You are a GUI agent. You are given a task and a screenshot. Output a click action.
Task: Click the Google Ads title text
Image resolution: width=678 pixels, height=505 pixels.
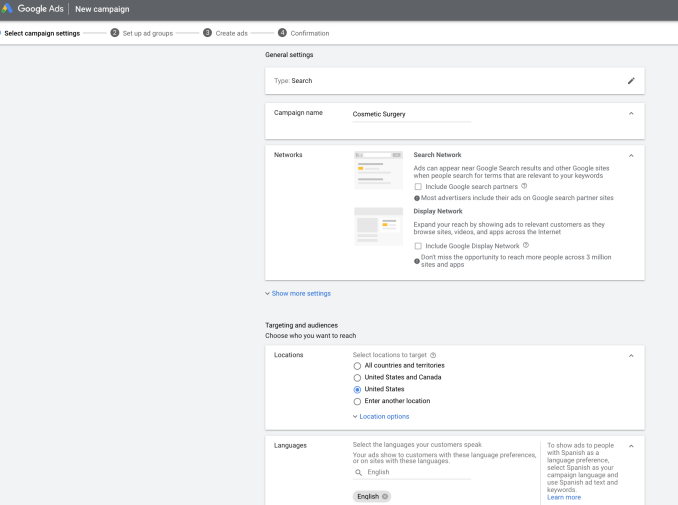pyautogui.click(x=40, y=9)
